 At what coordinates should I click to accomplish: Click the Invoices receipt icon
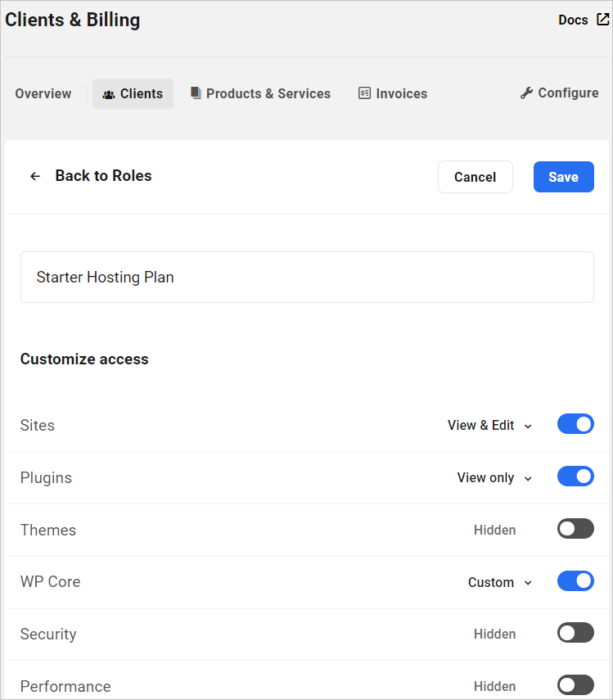click(364, 93)
